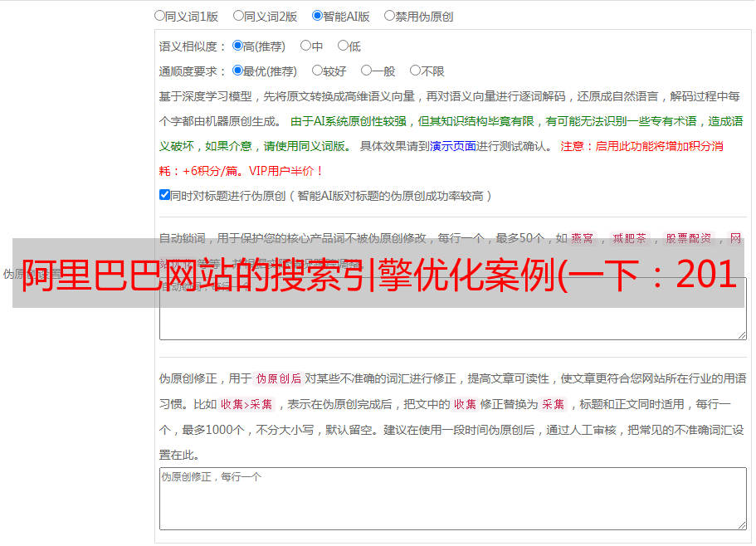The image size is (756, 546).
Task: Click the 收集>采集 example tag
Action: coord(246,404)
